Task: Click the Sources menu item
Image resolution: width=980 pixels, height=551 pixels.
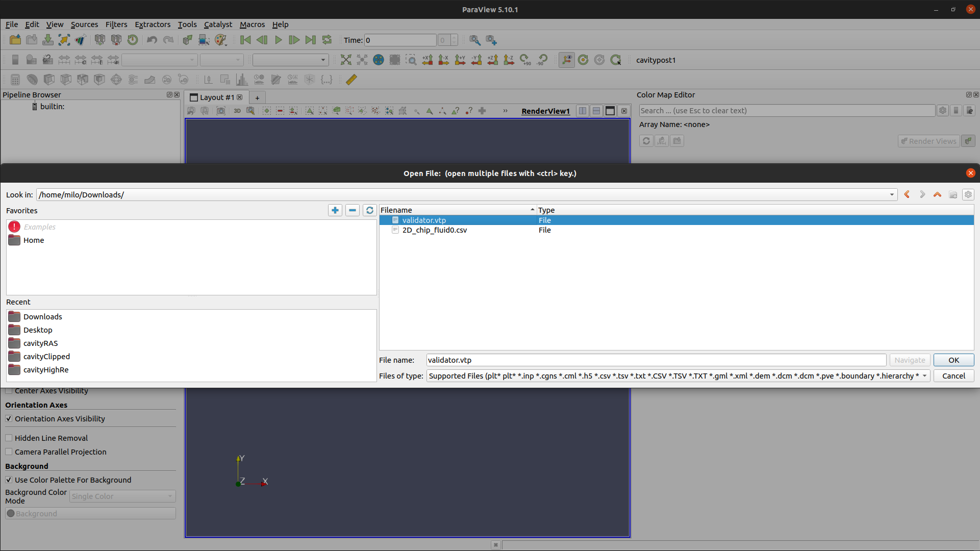Action: 83,24
